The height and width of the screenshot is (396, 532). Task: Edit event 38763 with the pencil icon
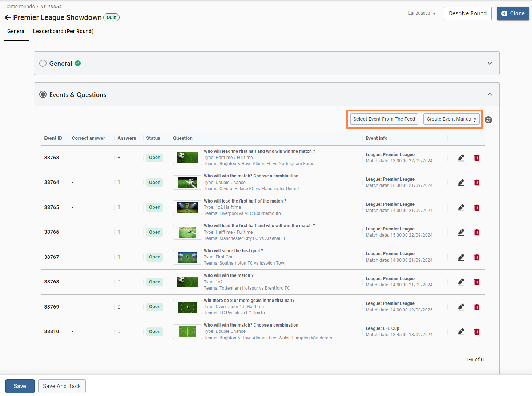[461, 158]
